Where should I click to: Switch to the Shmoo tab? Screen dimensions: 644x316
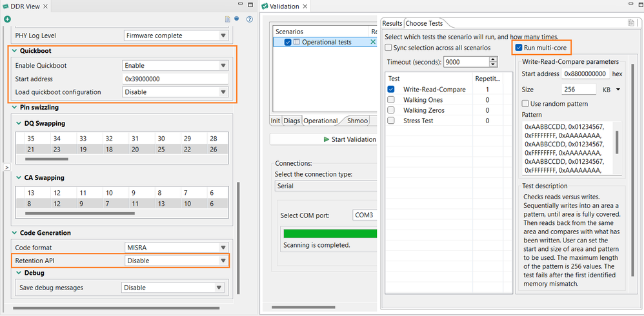pos(356,121)
